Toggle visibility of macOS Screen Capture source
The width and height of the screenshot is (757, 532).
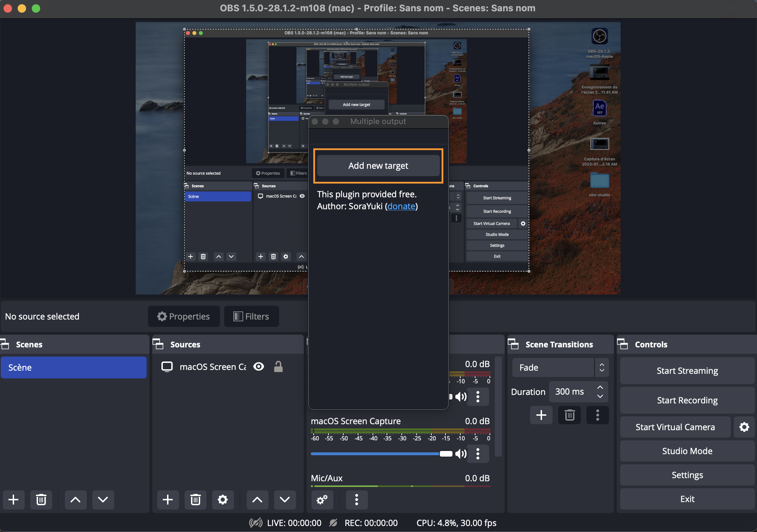pos(259,367)
